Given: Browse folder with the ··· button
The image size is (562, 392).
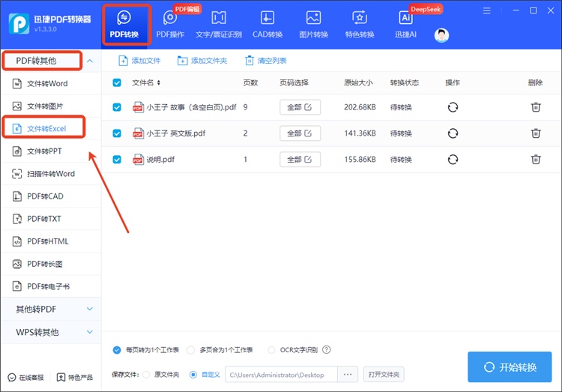Looking at the screenshot, I should click(347, 375).
